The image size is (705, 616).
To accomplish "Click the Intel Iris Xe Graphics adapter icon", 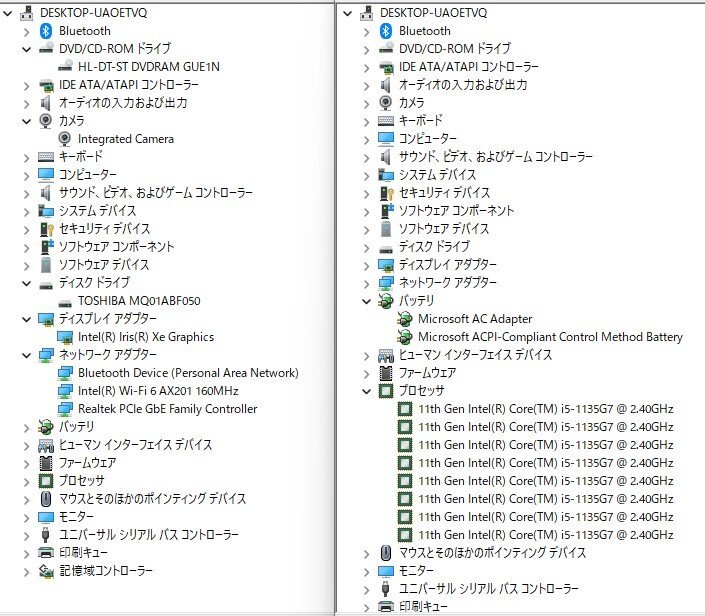I will (65, 337).
